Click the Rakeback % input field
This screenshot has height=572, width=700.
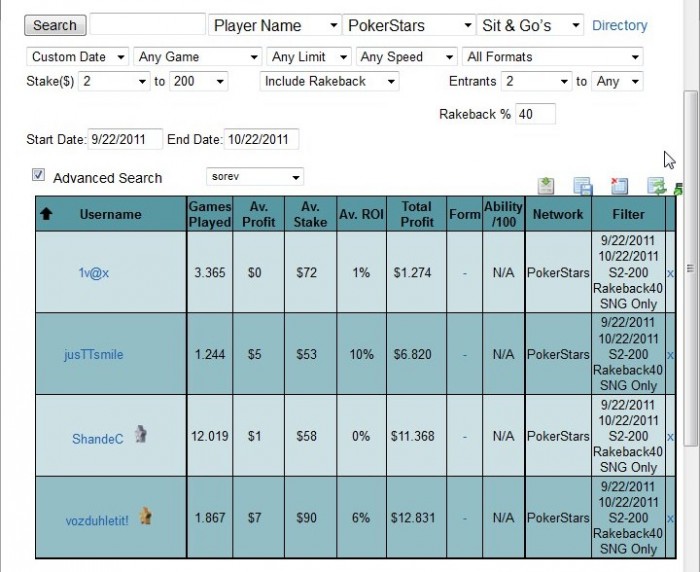coord(536,114)
